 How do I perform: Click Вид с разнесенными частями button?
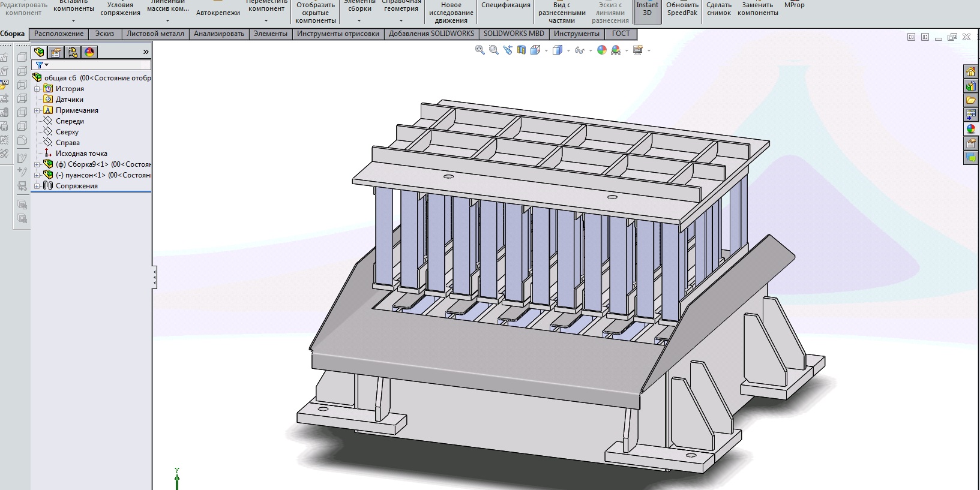click(x=562, y=12)
